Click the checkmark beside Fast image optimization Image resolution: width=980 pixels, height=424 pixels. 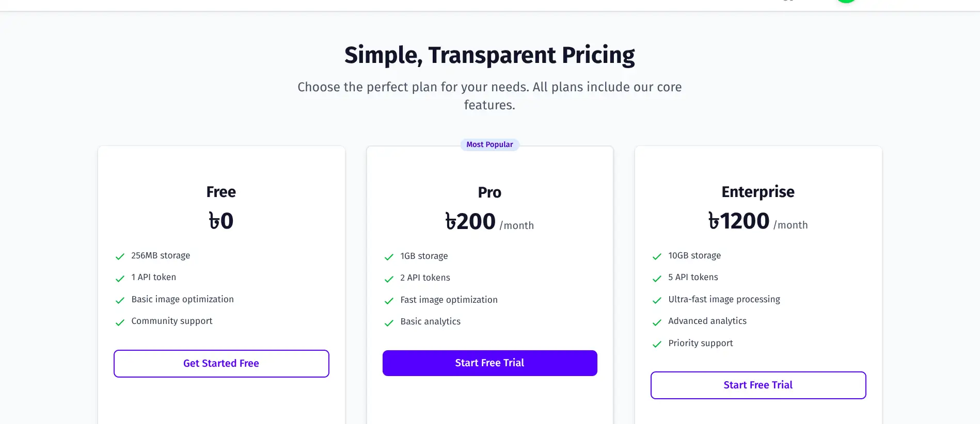tap(389, 301)
